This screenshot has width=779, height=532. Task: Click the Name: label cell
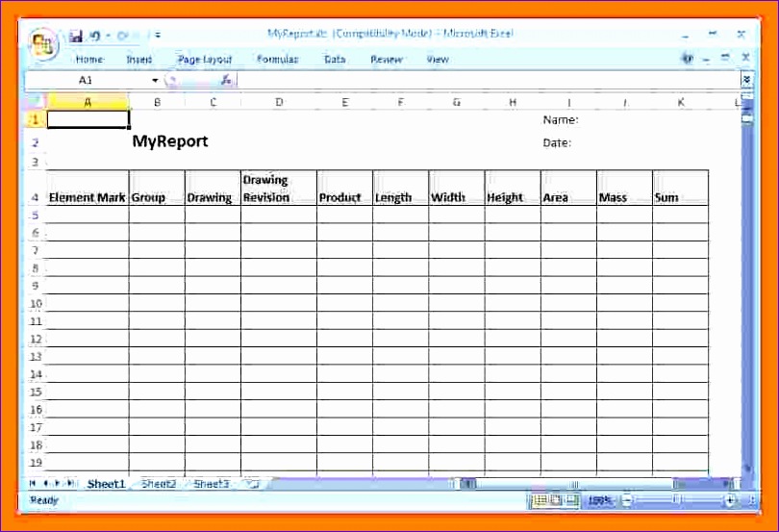click(561, 120)
